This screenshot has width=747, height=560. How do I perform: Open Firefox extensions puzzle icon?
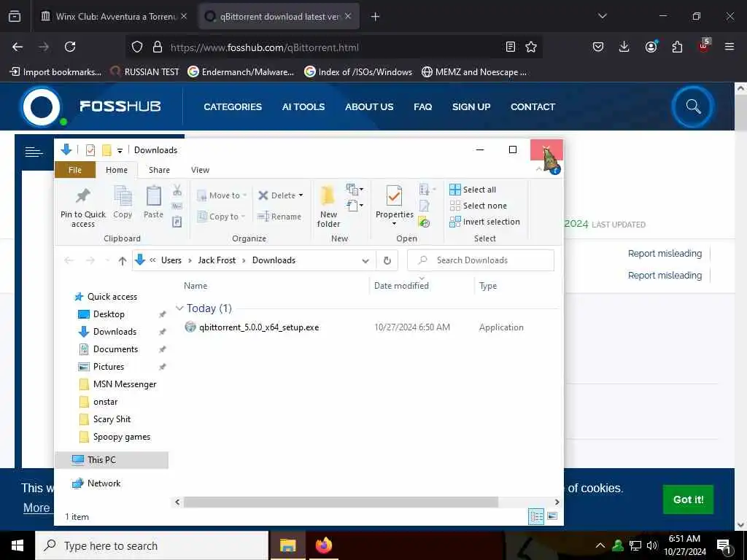(x=677, y=47)
